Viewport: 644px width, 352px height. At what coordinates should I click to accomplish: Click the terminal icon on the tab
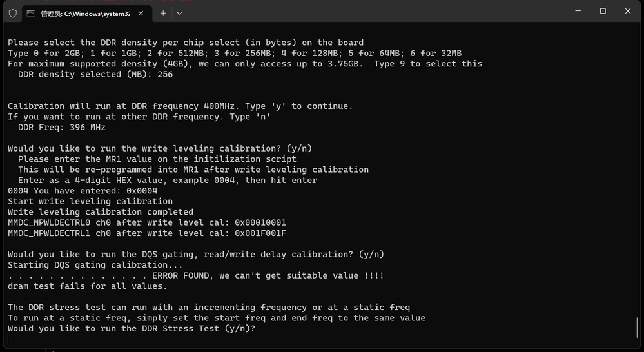31,13
